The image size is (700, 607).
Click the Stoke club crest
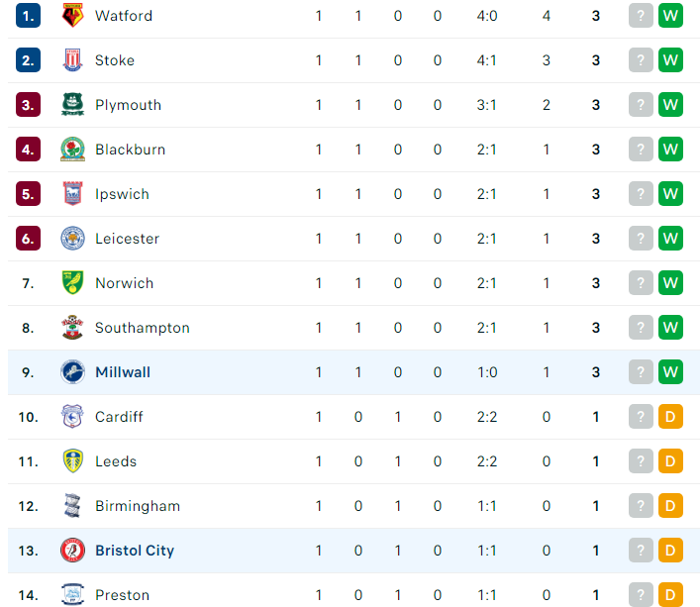(x=72, y=59)
